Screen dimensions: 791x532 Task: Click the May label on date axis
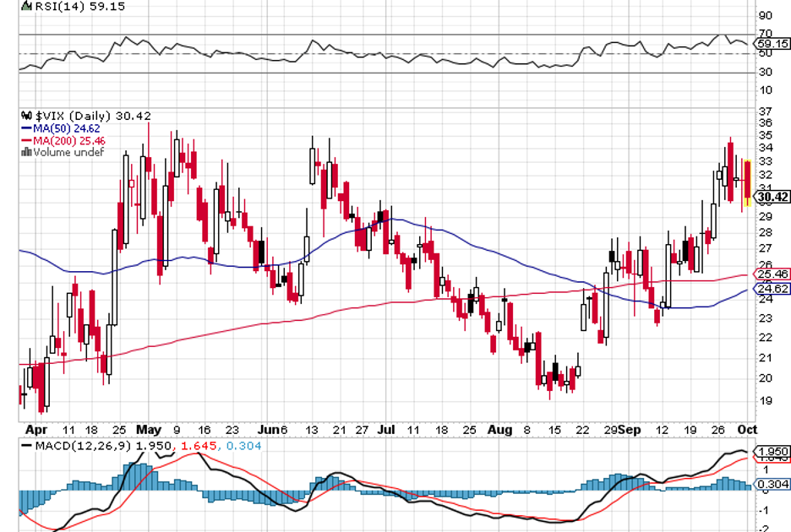tap(148, 429)
